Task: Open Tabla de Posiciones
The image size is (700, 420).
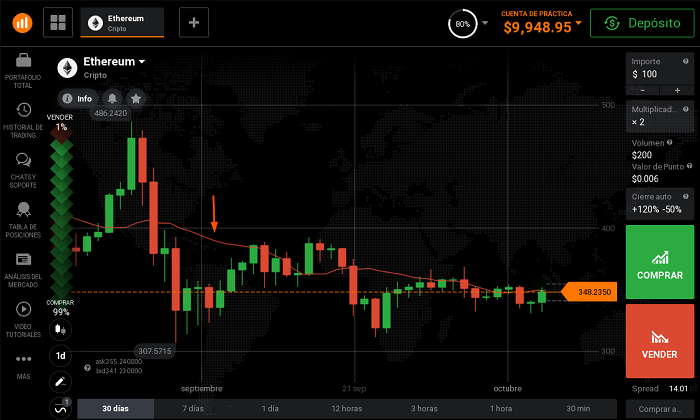Action: point(23,220)
